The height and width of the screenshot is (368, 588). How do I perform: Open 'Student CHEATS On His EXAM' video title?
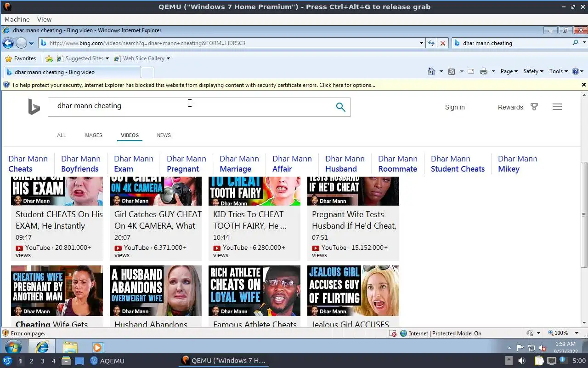point(59,220)
